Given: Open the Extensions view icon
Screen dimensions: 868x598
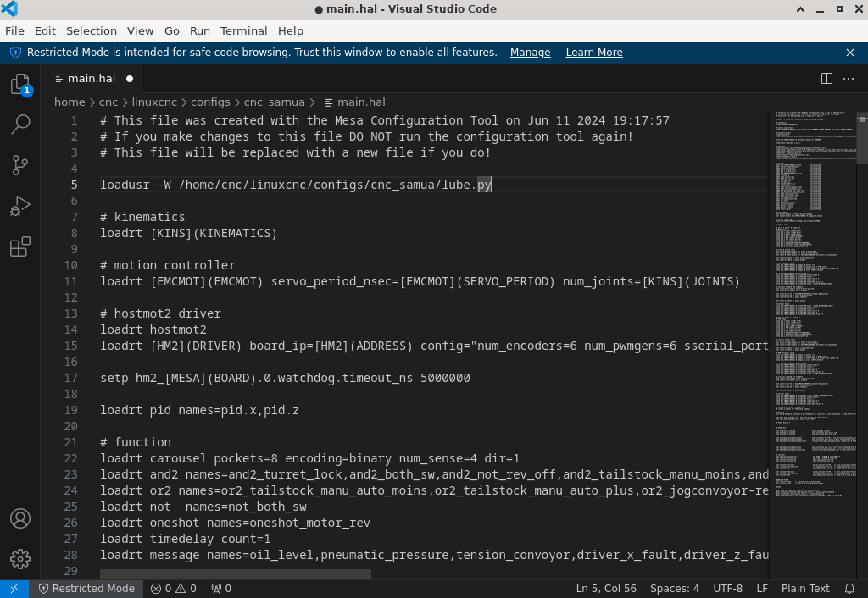Looking at the screenshot, I should 20,246.
